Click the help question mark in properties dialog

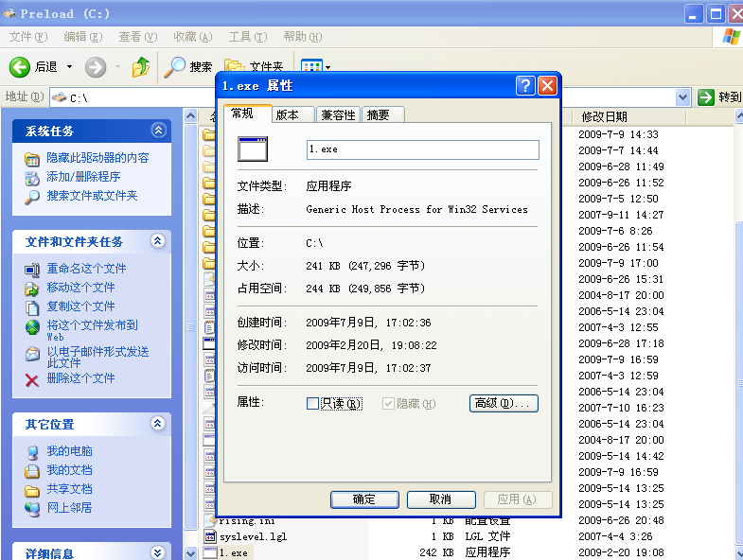(x=525, y=86)
